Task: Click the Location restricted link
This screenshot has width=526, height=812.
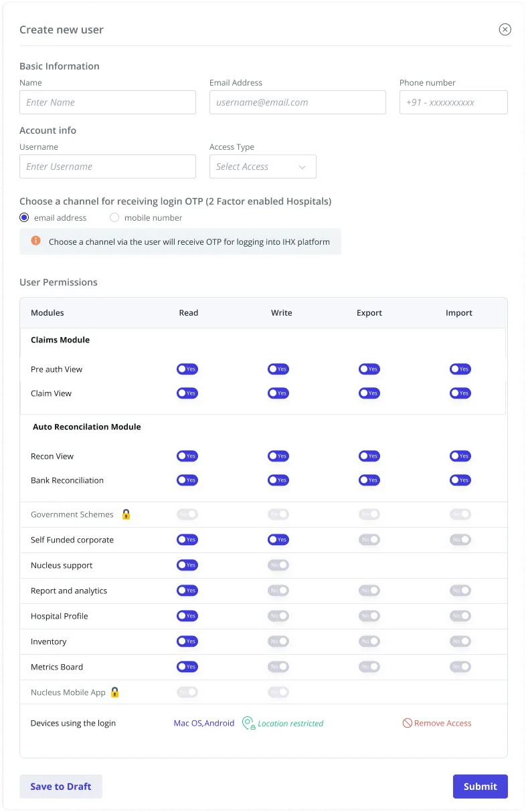Action: [290, 724]
